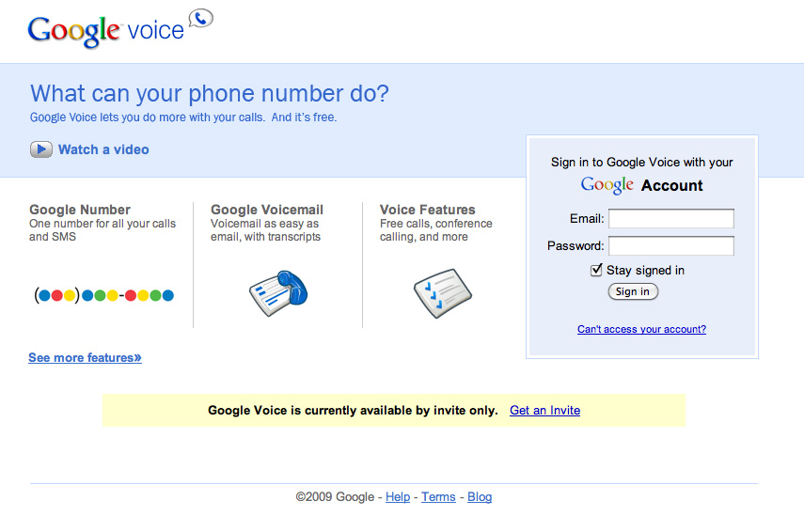Open the Watch a video link
Screen dimensions: 804x532
point(103,149)
